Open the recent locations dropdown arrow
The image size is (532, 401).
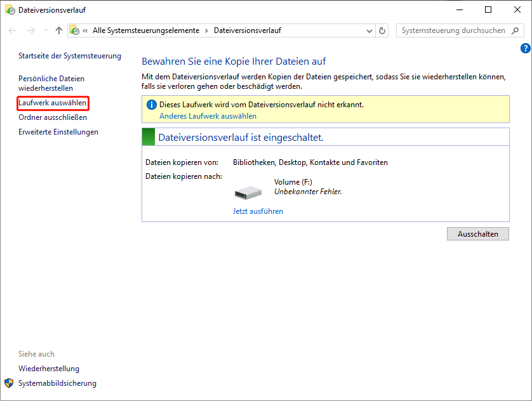(46, 30)
